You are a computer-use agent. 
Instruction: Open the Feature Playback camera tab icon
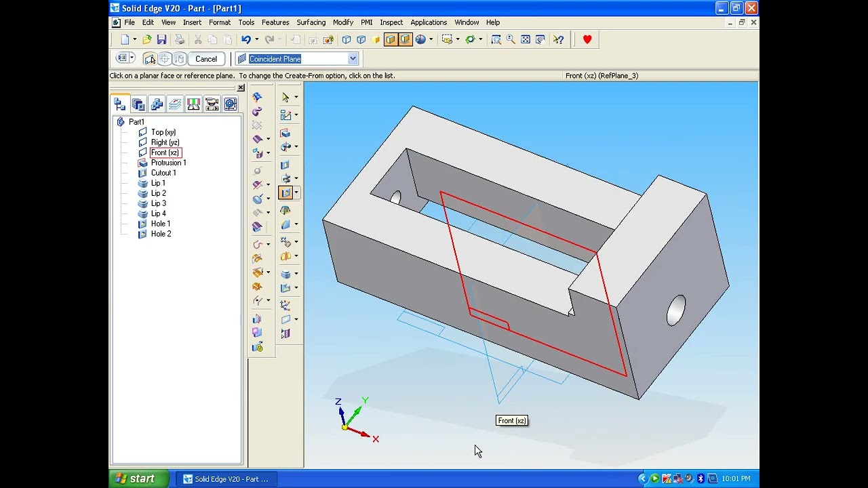[212, 104]
